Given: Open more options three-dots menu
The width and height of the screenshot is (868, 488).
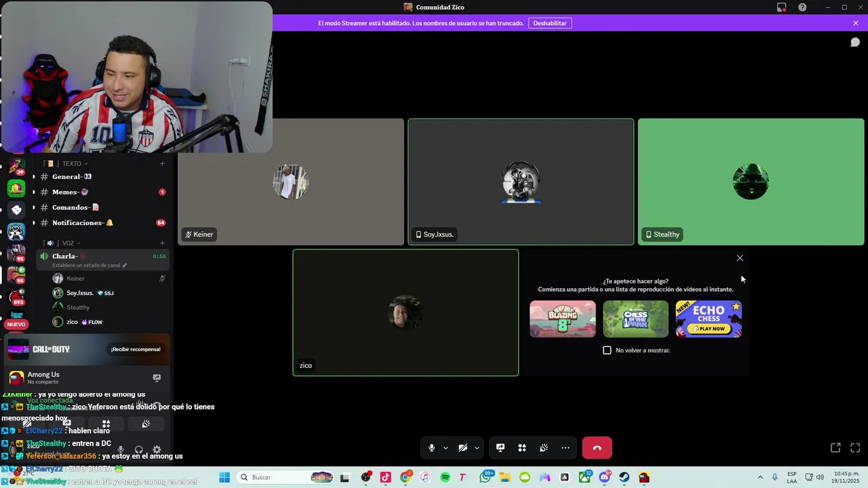Looking at the screenshot, I should [566, 448].
